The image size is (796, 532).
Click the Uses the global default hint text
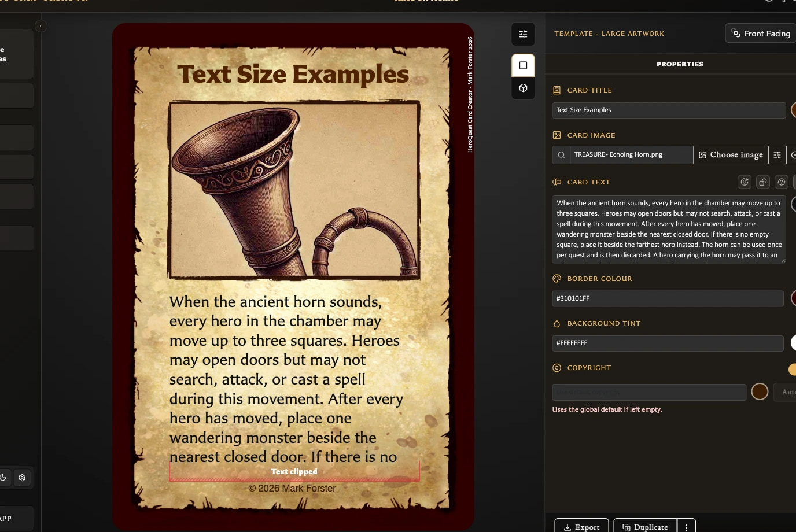[x=607, y=409]
